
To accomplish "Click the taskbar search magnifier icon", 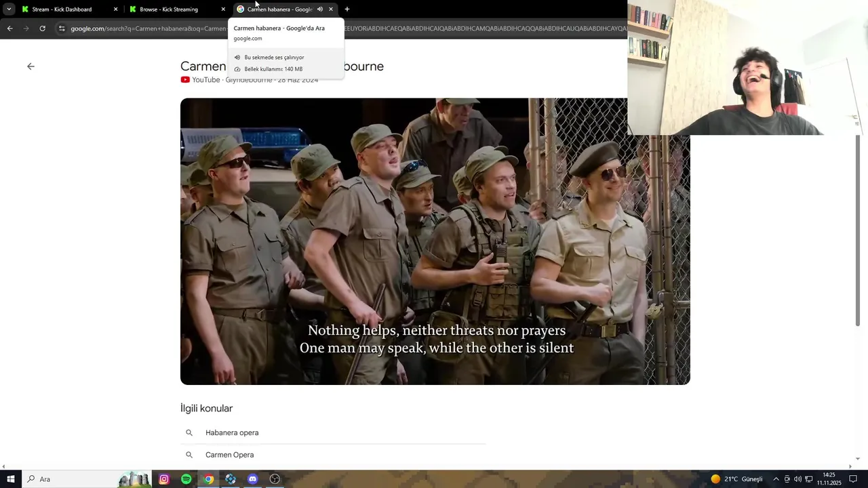I will 31,479.
